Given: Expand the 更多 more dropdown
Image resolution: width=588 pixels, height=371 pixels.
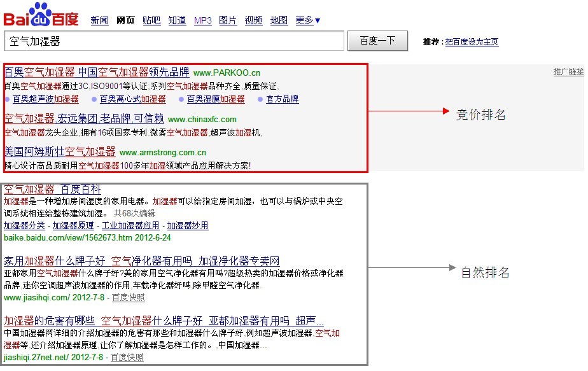Looking at the screenshot, I should [308, 20].
